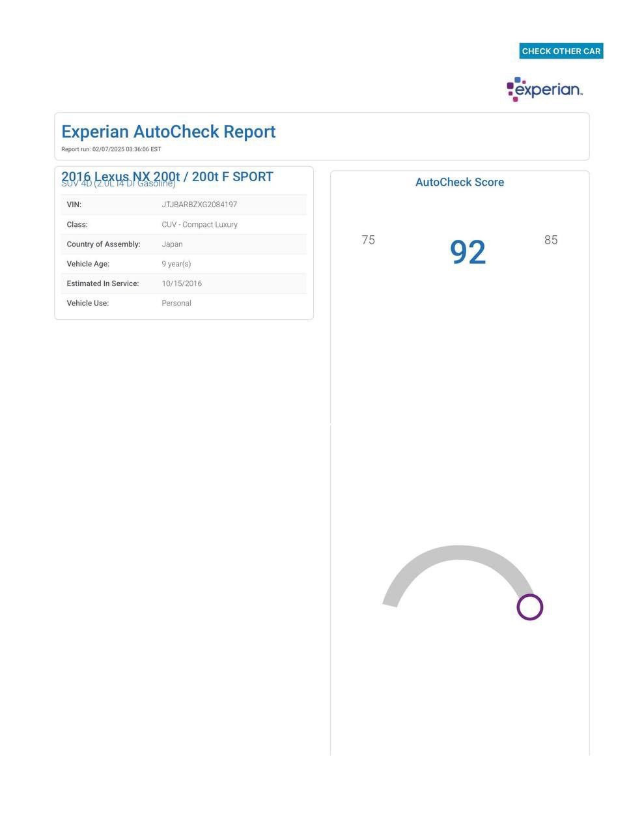Viewport: 644px width, 834px height.
Task: Click the Country of Assembly: label
Action: tap(104, 244)
